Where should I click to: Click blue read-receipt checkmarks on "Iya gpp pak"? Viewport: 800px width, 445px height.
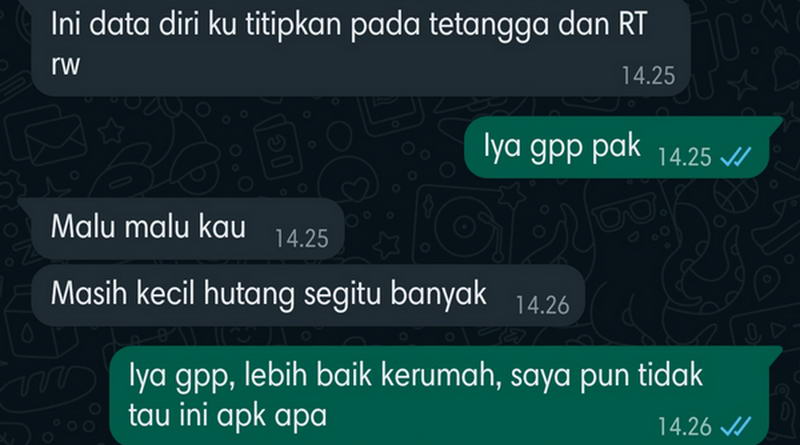[735, 157]
